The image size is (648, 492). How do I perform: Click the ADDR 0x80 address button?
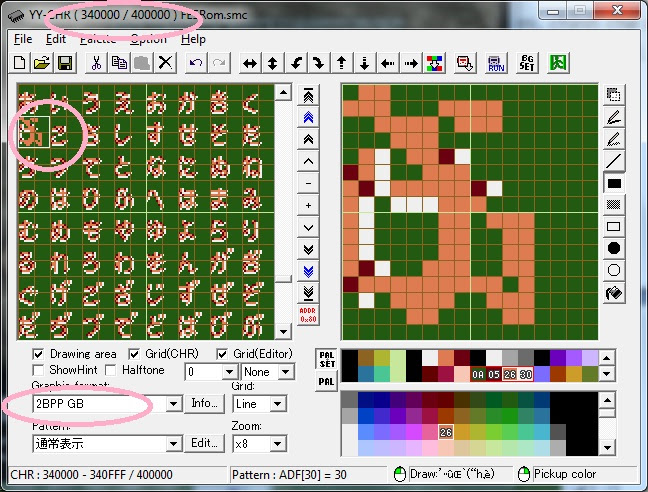(308, 315)
